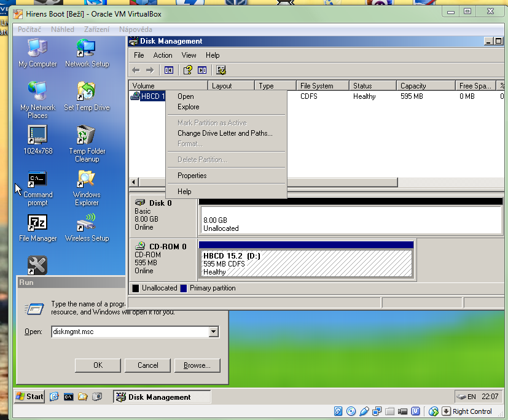The image size is (508, 420).
Task: Select the Command prompt desktop icon
Action: coord(37,189)
